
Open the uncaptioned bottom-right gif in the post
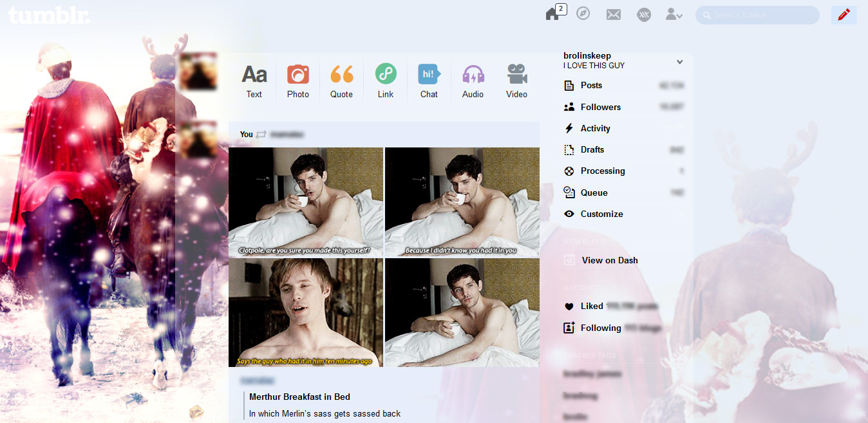(x=462, y=313)
